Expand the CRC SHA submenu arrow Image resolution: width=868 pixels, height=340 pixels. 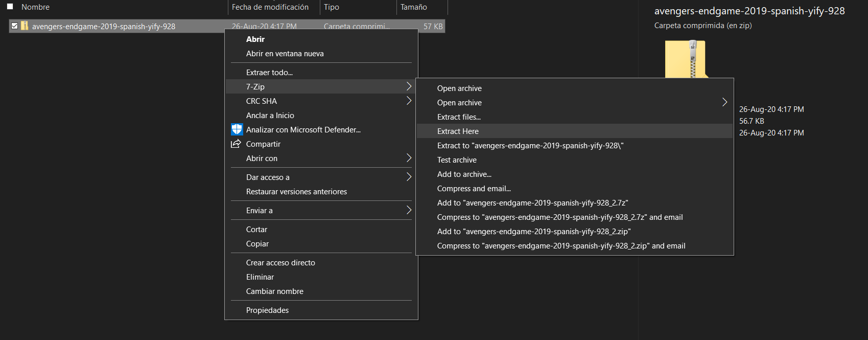(409, 101)
